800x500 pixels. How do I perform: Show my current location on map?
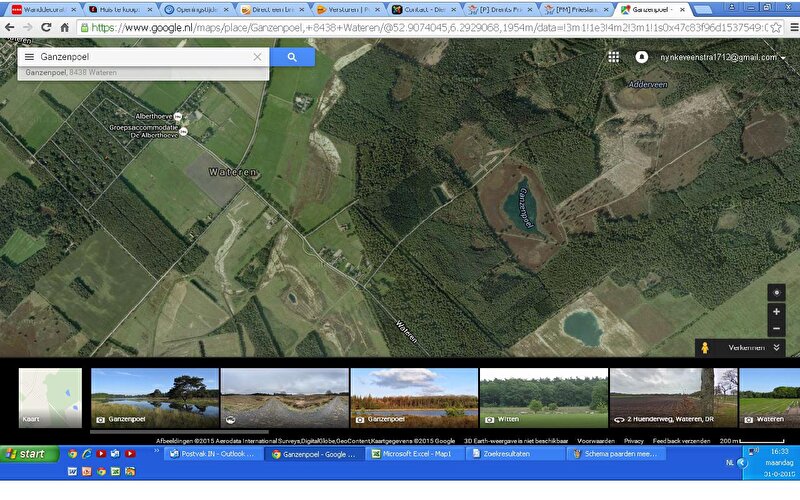pos(777,293)
